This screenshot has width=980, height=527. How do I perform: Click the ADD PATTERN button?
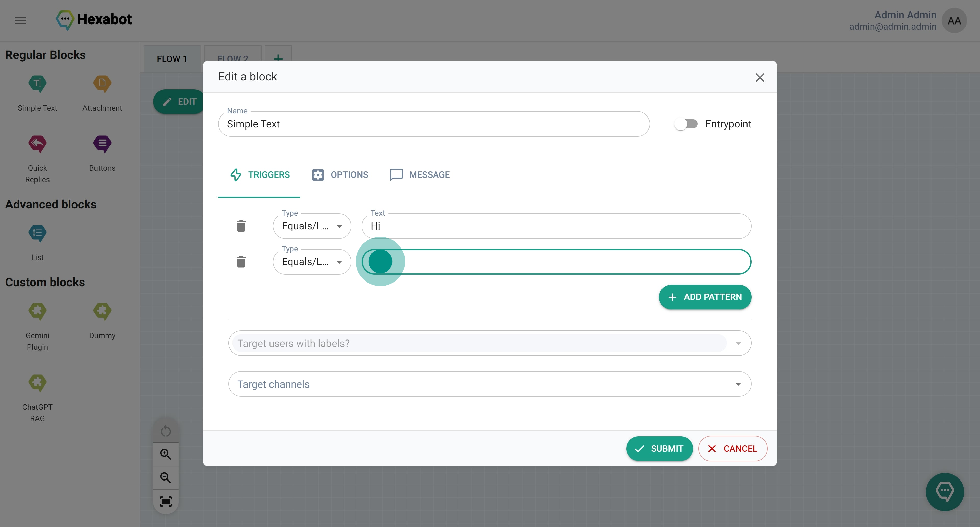(x=705, y=297)
